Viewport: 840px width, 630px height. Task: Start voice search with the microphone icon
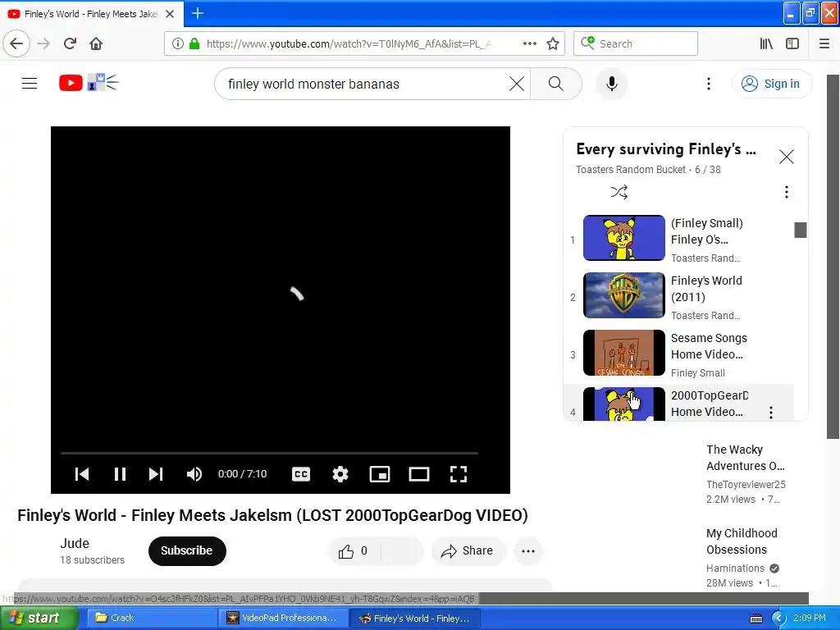point(612,84)
